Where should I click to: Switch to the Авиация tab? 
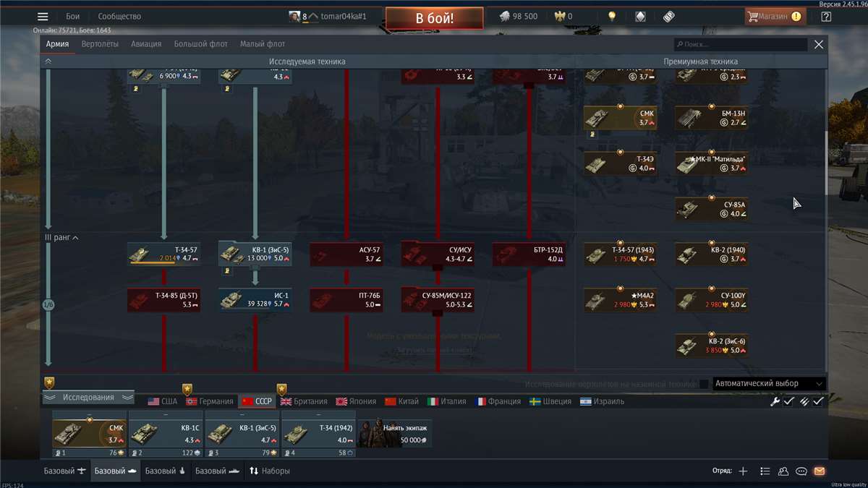(x=146, y=44)
